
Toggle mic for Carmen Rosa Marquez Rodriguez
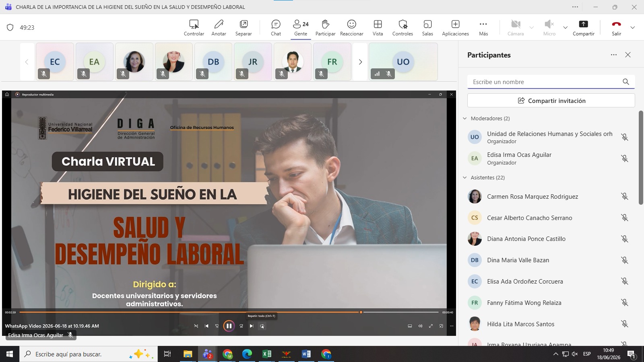624,196
